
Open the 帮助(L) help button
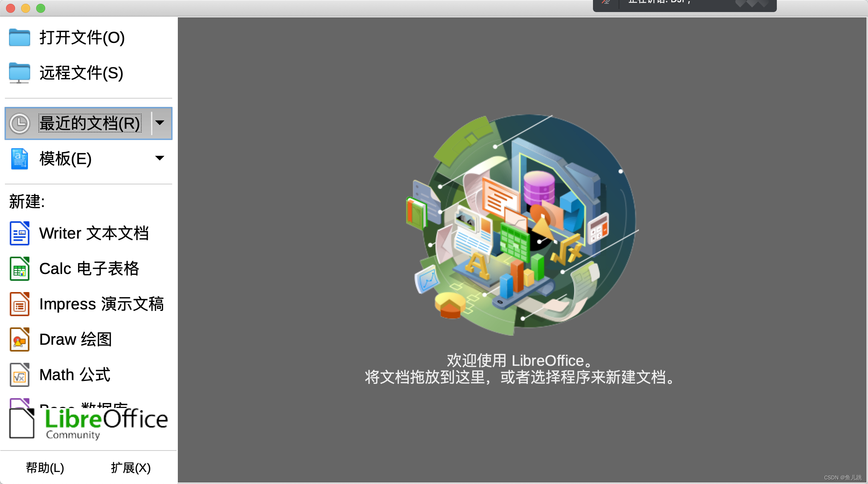(45, 468)
